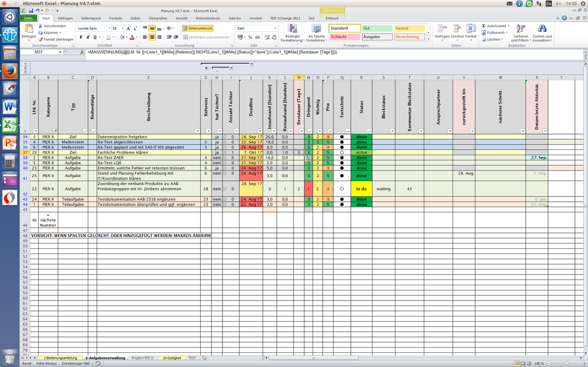Viewport: 588px width, 367px height.
Task: Open 1-Bedienungsanleitung sheet tab
Action: [x=60, y=358]
